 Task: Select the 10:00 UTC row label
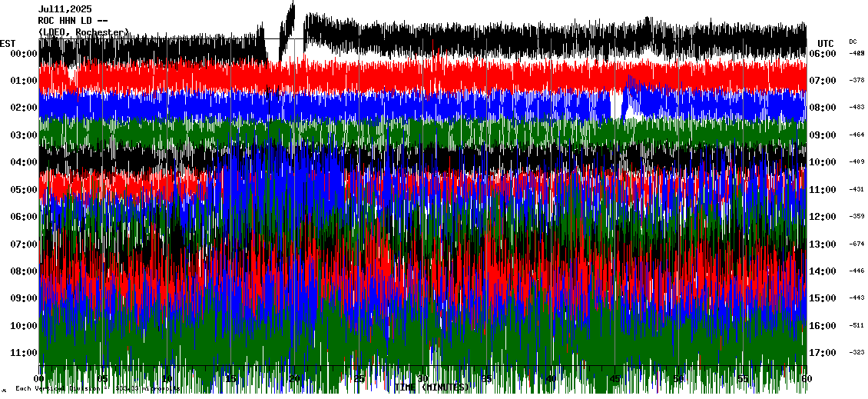pos(823,162)
